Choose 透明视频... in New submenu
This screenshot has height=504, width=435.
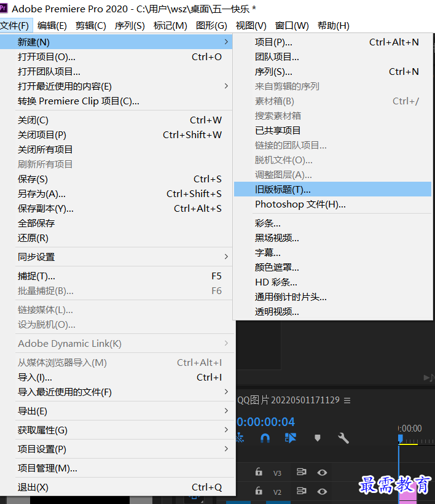pyautogui.click(x=332, y=311)
